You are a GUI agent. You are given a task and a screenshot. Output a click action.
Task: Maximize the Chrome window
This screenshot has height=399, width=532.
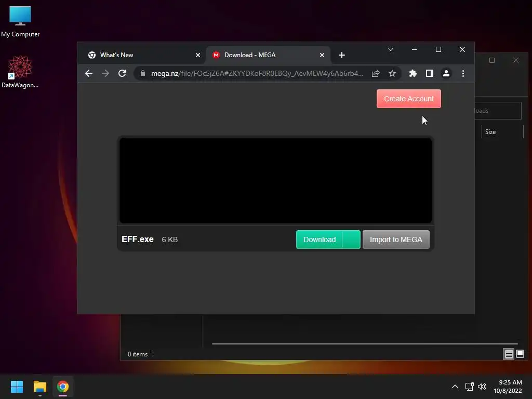tap(438, 49)
